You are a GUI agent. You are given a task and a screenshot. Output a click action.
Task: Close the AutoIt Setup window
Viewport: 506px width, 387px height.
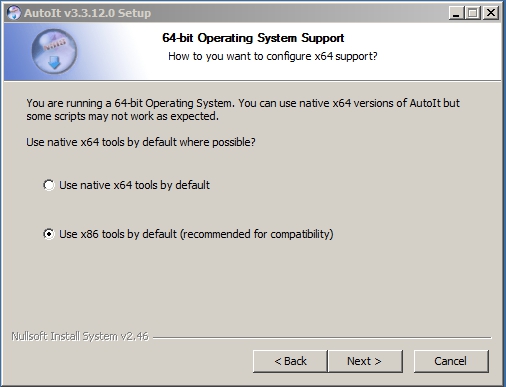pos(491,13)
